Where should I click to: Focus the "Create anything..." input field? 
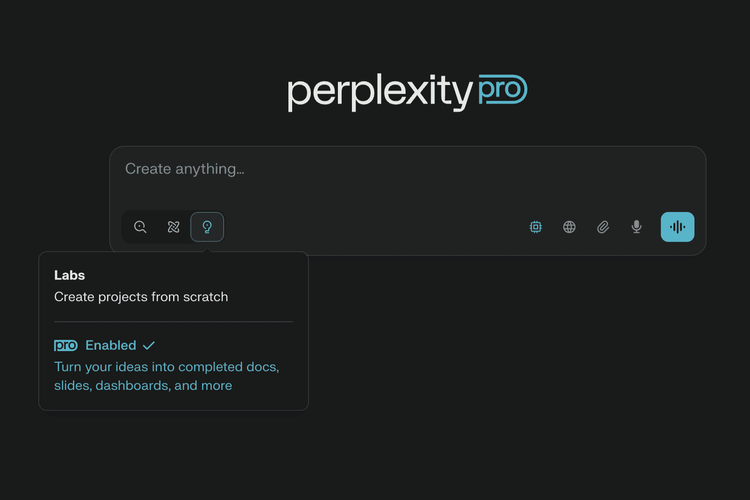point(400,169)
